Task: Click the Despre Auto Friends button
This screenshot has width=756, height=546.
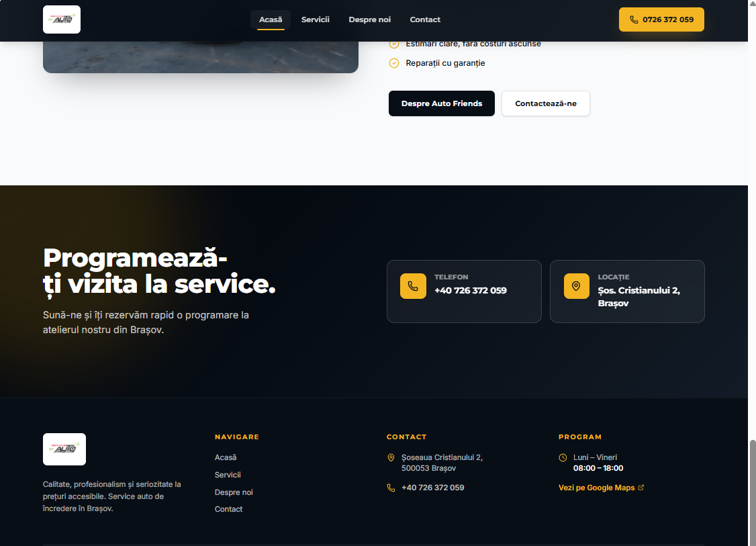Action: coord(441,103)
